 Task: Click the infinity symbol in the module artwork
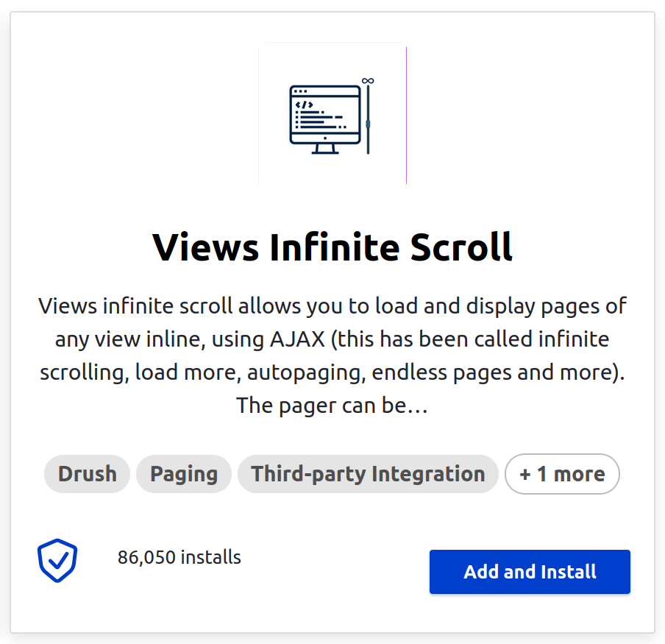click(368, 81)
